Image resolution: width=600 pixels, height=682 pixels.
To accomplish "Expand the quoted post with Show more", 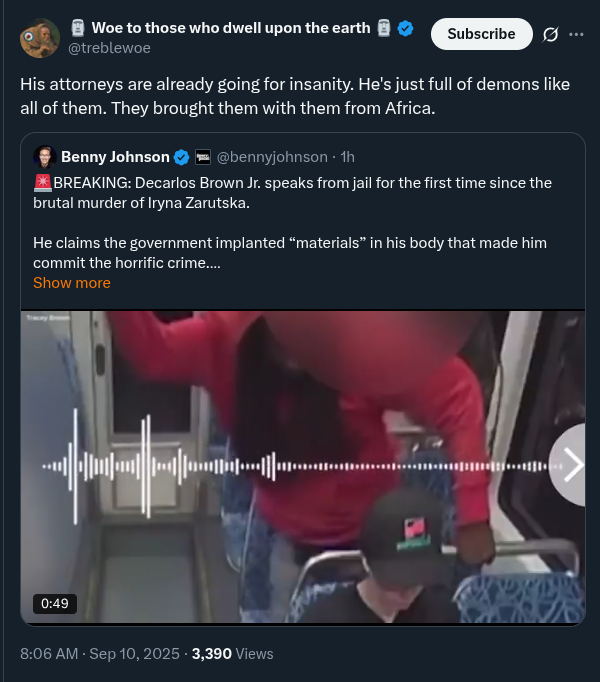I will 72,283.
